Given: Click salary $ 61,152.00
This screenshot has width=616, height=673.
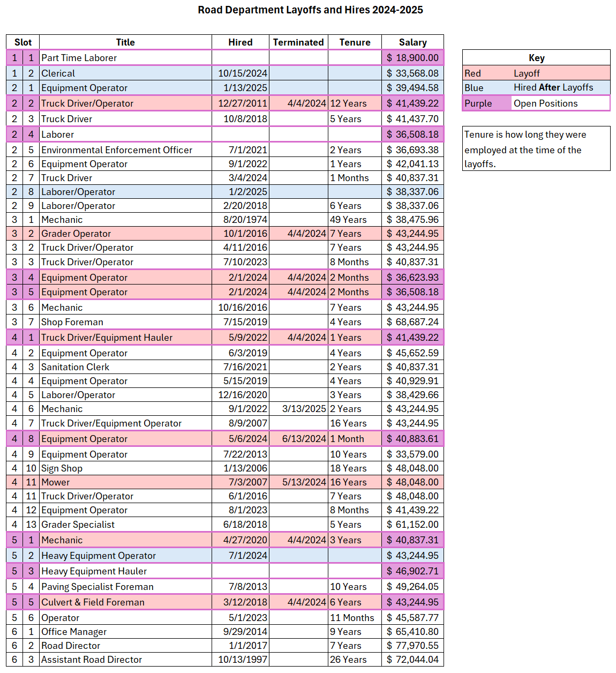Looking at the screenshot, I should [x=412, y=525].
